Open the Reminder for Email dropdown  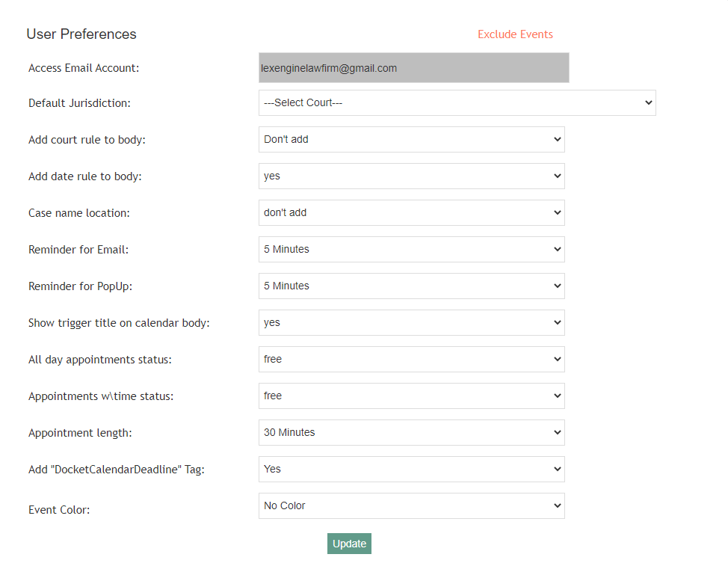pos(411,250)
